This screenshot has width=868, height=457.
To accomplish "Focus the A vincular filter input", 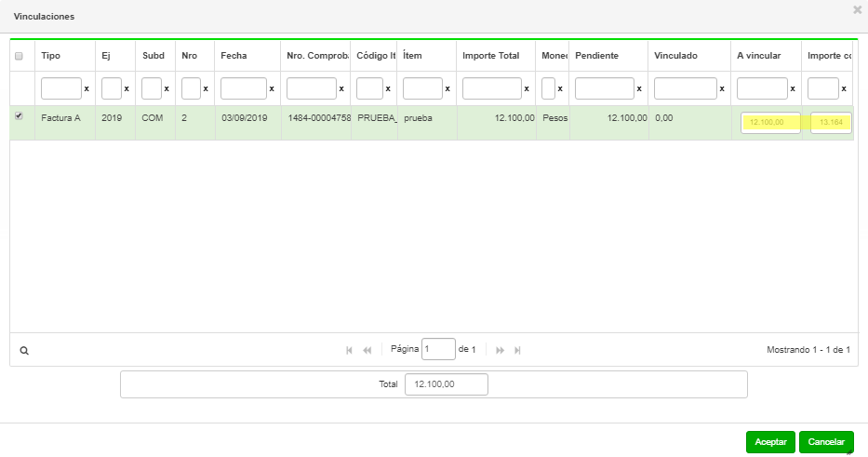I will click(x=762, y=88).
